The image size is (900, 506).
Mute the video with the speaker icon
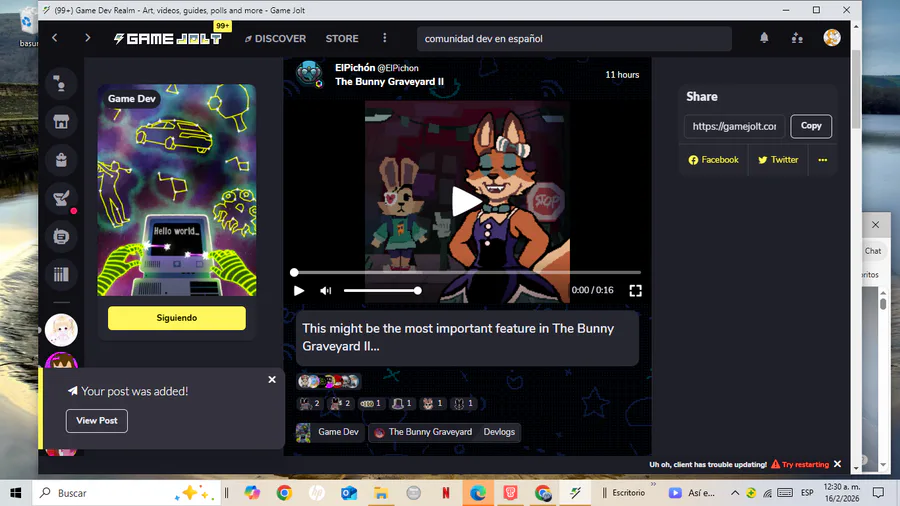tap(325, 291)
